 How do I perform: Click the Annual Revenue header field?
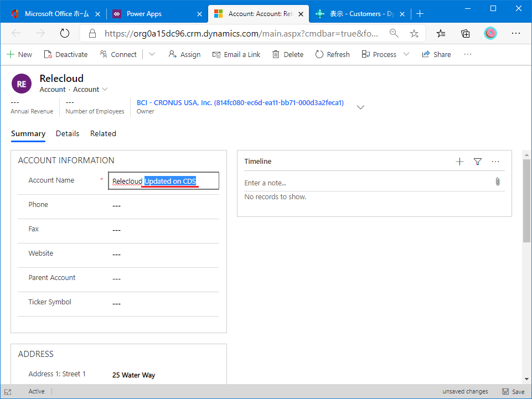32,107
